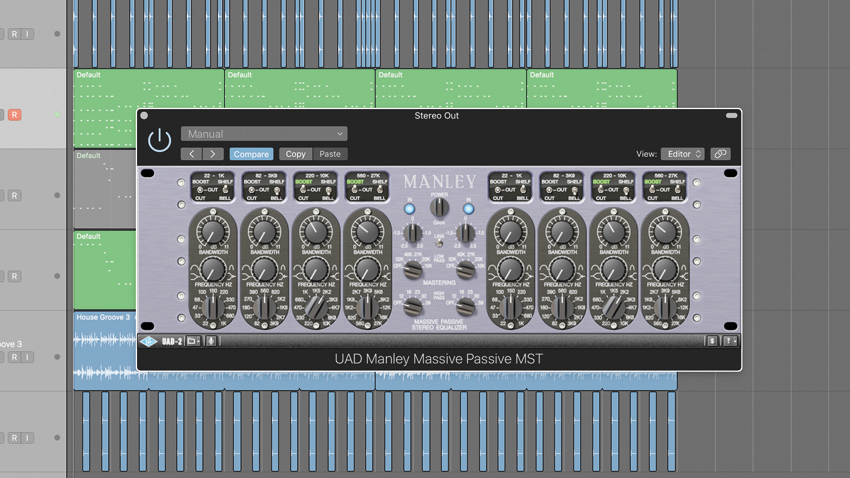Viewport: 850px width, 478px height.
Task: Toggle left channel 22-1K boost/cut switch
Action: point(200,190)
